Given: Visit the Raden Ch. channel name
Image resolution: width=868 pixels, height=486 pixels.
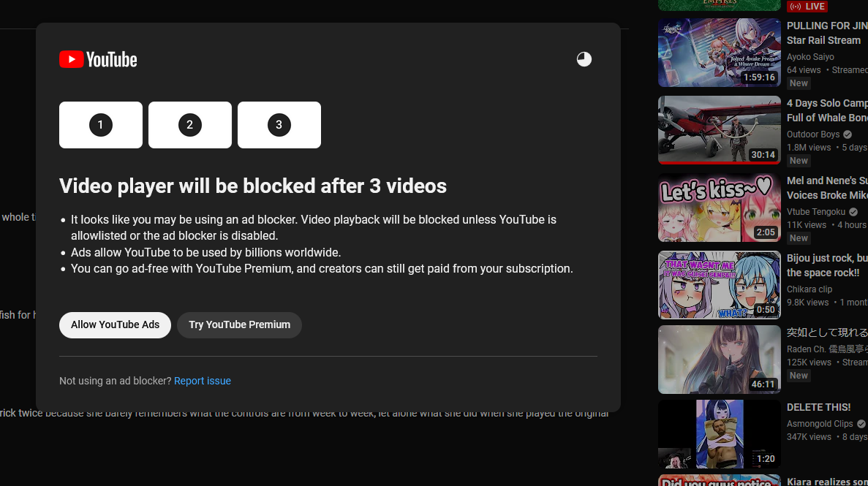Looking at the screenshot, I should click(x=827, y=349).
